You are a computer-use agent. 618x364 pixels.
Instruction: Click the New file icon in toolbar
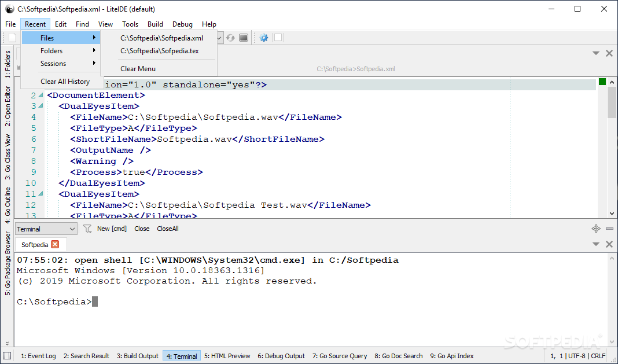click(13, 38)
